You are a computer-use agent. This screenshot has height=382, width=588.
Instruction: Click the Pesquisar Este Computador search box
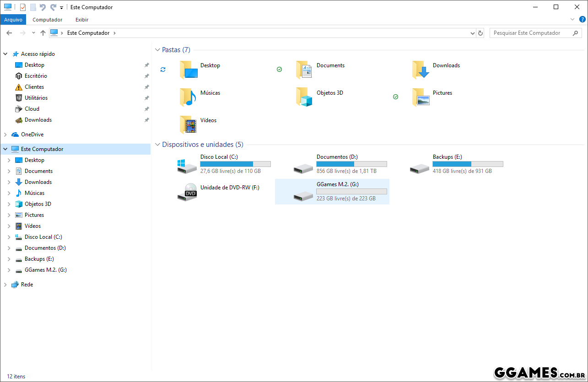531,33
